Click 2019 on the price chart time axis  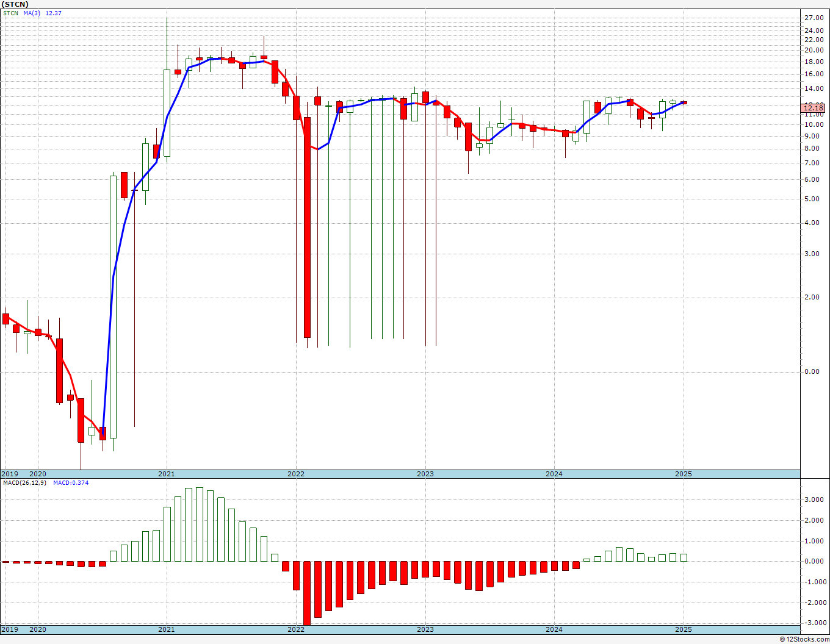coord(9,474)
